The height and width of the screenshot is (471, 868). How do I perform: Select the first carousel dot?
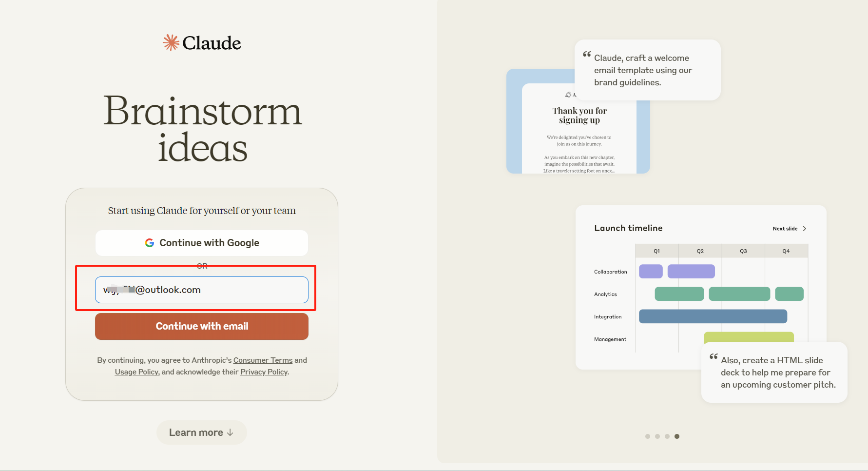[x=648, y=436]
